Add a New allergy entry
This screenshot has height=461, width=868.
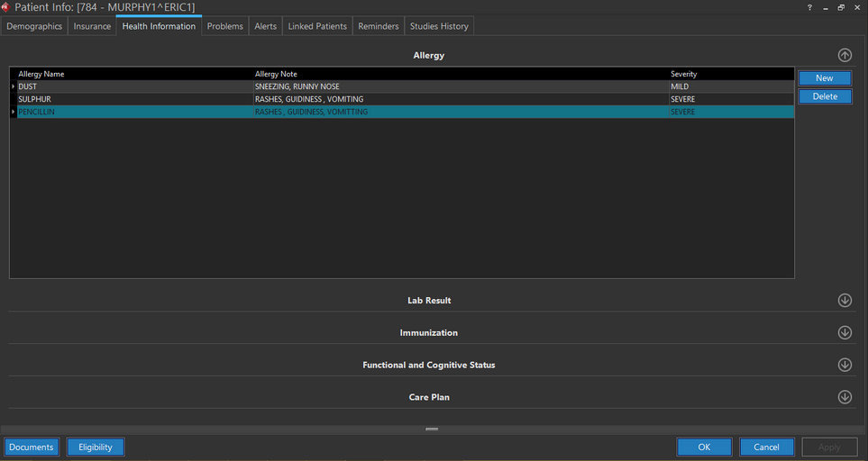pyautogui.click(x=824, y=78)
